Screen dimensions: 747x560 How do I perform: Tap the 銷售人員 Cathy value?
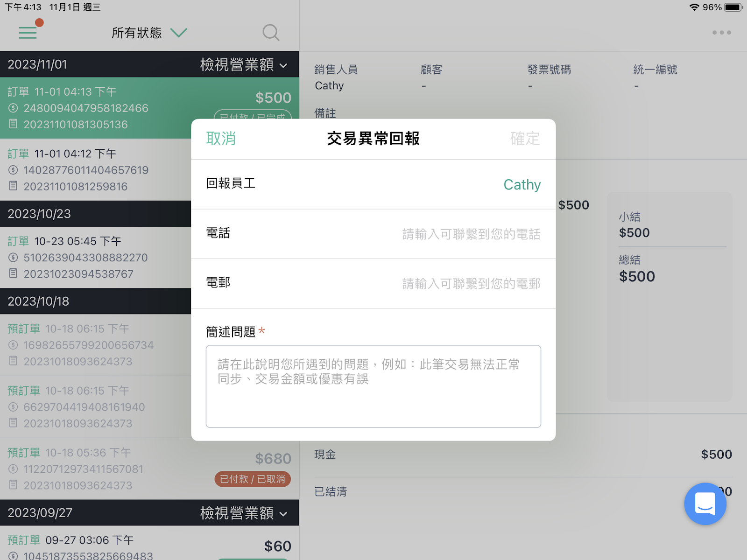[x=329, y=86]
